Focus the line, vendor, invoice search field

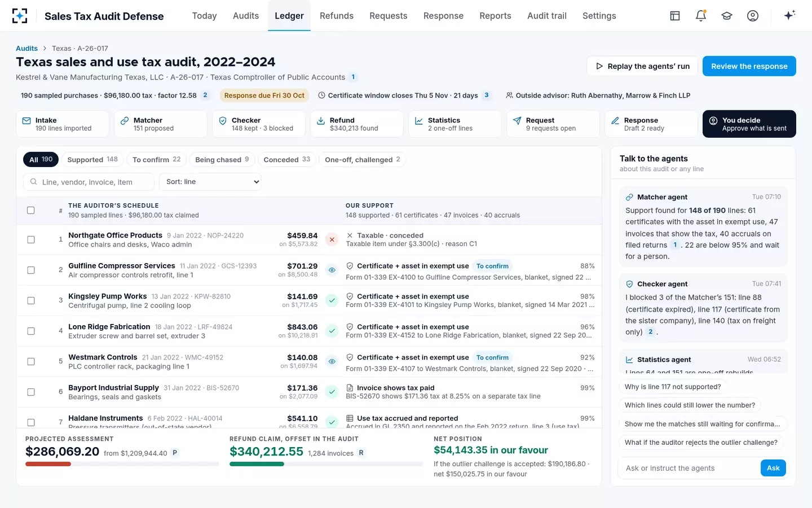click(x=89, y=182)
